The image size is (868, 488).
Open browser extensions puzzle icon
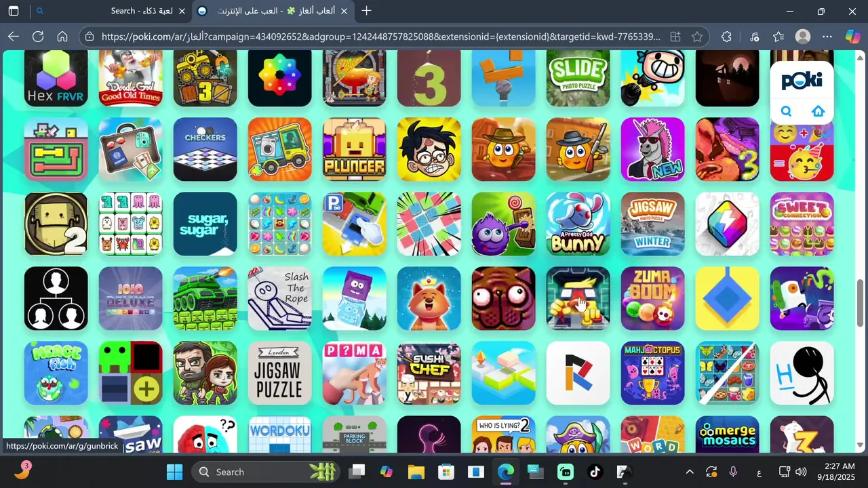[727, 37]
